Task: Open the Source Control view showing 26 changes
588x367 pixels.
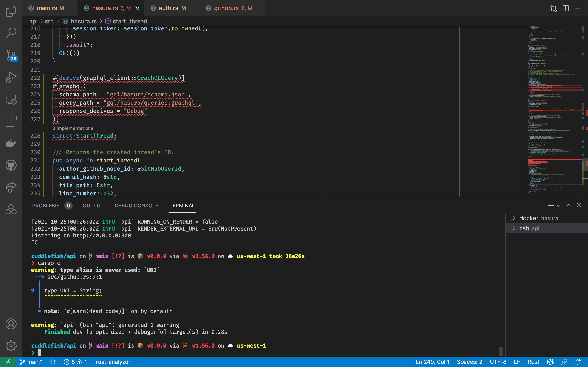Action: (11, 55)
